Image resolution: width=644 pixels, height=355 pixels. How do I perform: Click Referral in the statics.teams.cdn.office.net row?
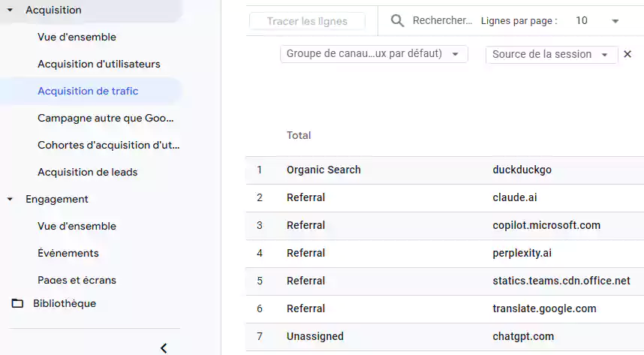305,281
